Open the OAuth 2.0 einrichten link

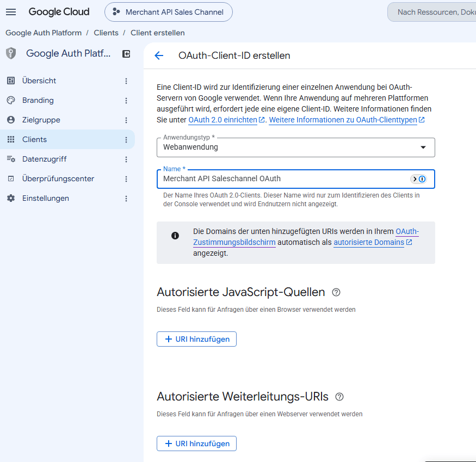pyautogui.click(x=226, y=120)
